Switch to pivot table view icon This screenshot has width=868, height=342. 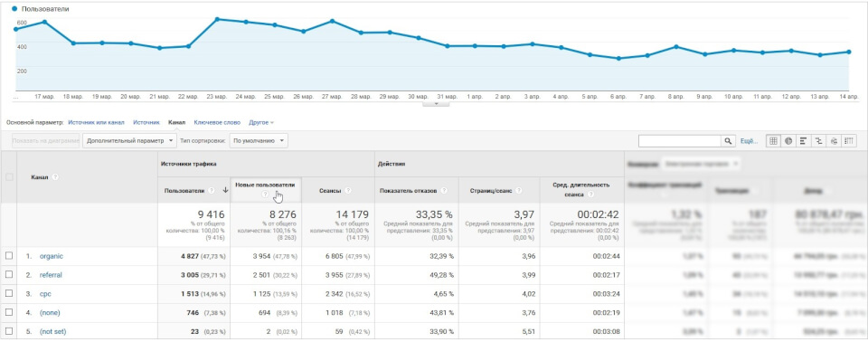pos(848,141)
